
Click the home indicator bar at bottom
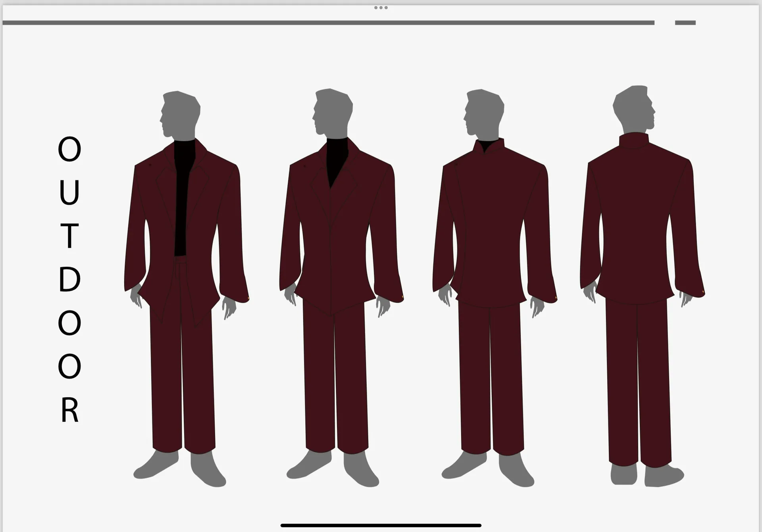[x=381, y=525]
